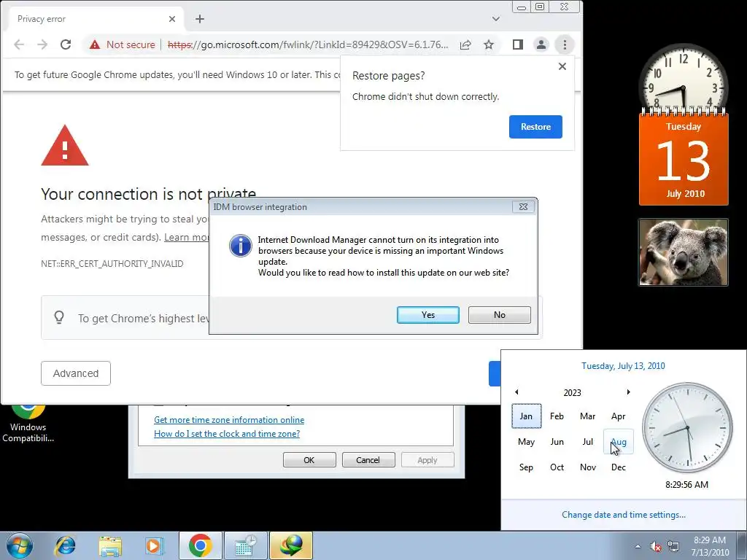Open Chrome side panel icon
This screenshot has height=560, width=747.
click(x=518, y=44)
